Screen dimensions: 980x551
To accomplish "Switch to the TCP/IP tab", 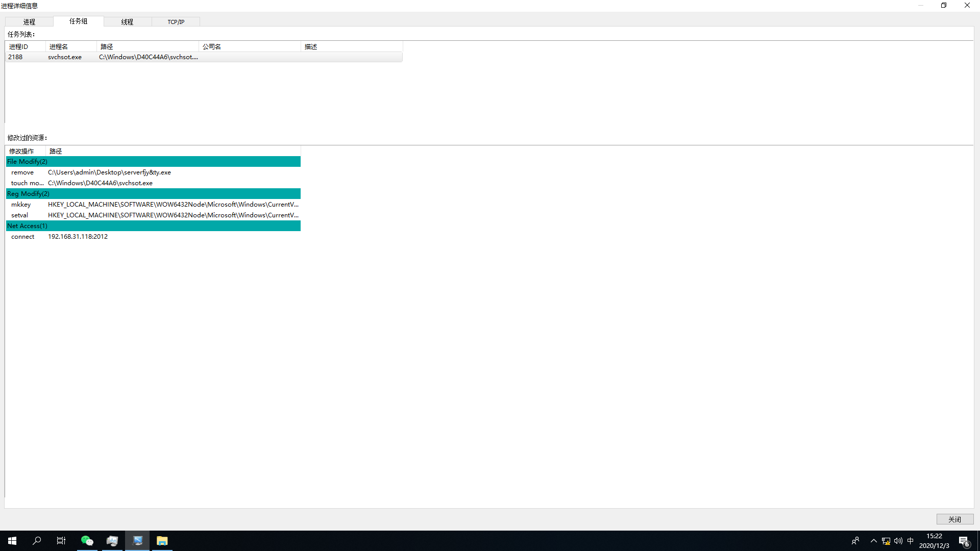I will (x=176, y=22).
